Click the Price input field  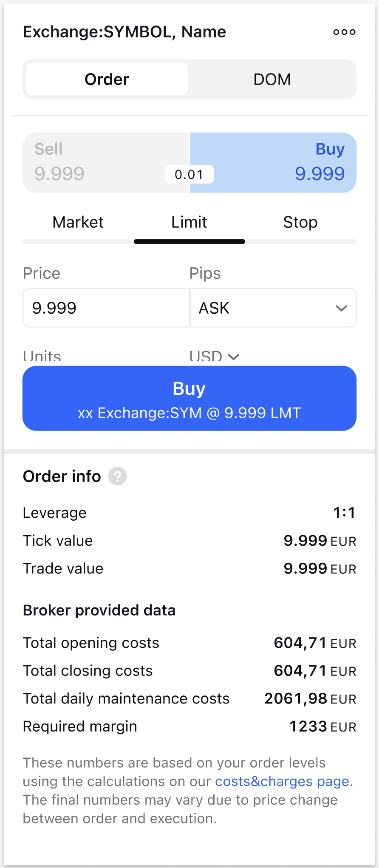coord(106,308)
